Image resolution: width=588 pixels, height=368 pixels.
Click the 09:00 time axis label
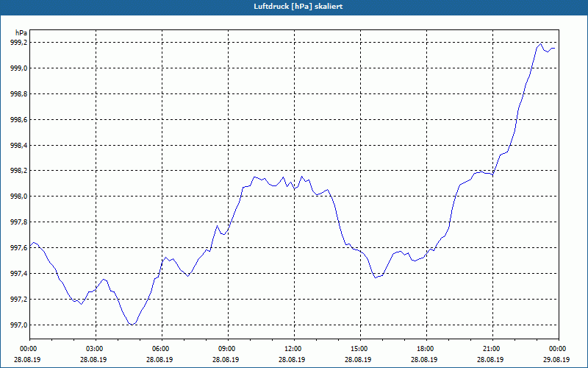point(228,349)
